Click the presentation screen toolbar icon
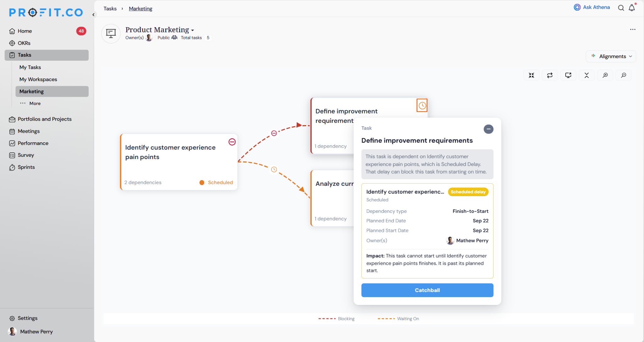Viewport: 644px width, 342px height. click(568, 75)
